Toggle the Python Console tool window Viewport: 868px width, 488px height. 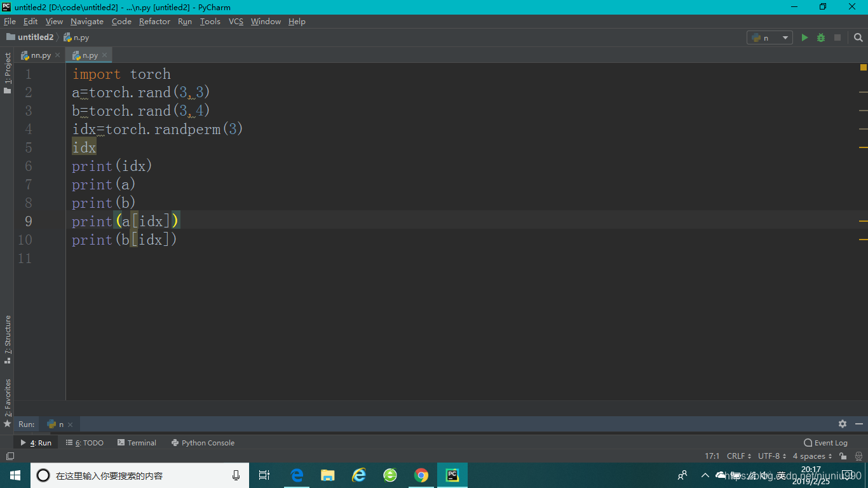pyautogui.click(x=203, y=443)
